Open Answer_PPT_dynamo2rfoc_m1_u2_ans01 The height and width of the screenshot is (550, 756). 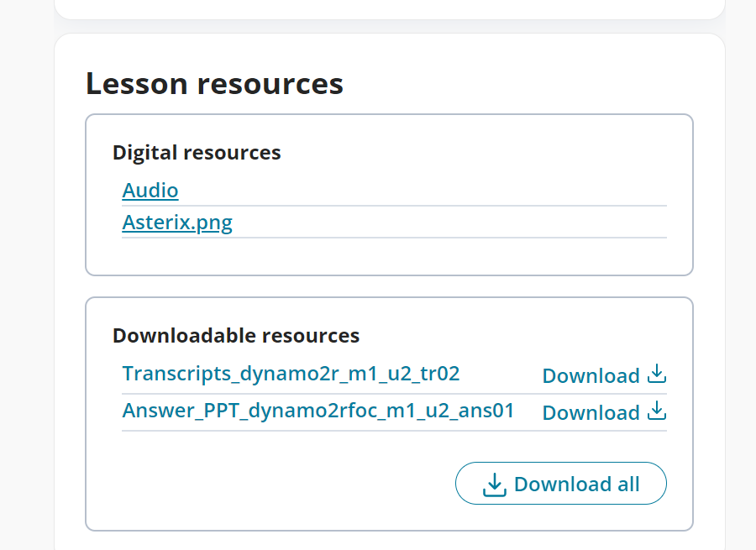point(318,411)
